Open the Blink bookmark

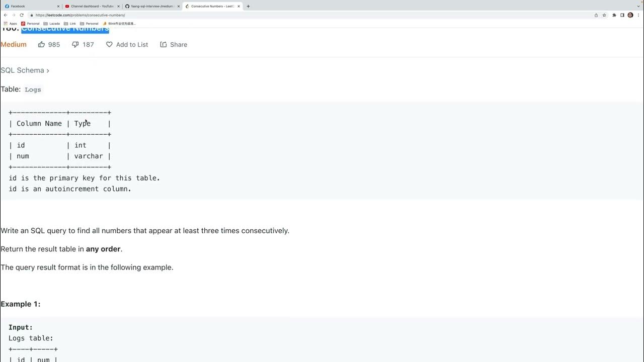(119, 24)
